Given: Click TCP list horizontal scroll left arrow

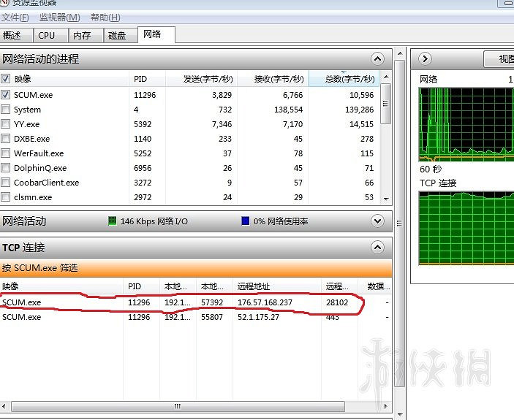Looking at the screenshot, I should click(4, 407).
